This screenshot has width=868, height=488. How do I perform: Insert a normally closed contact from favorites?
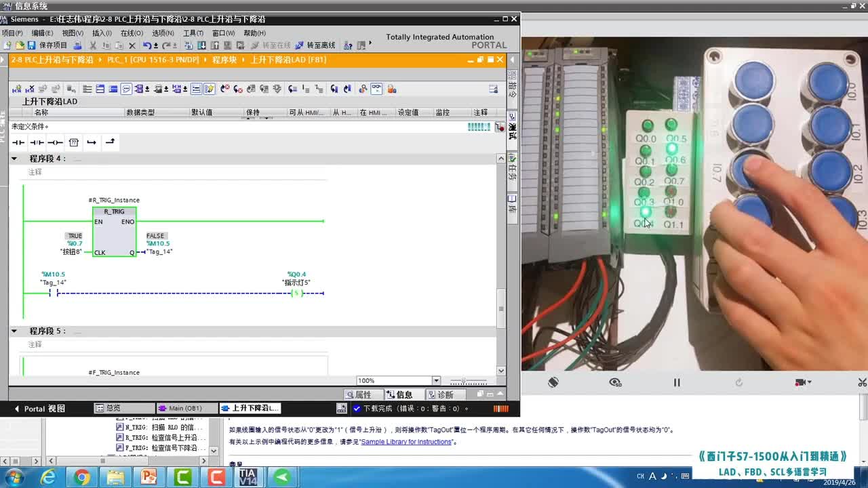point(37,142)
